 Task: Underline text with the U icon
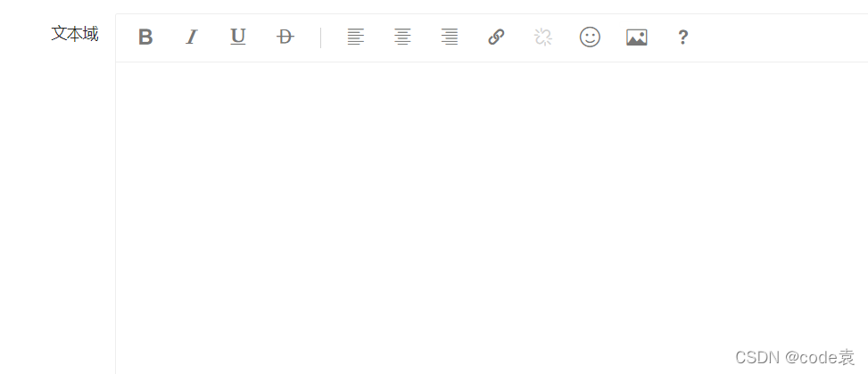238,37
